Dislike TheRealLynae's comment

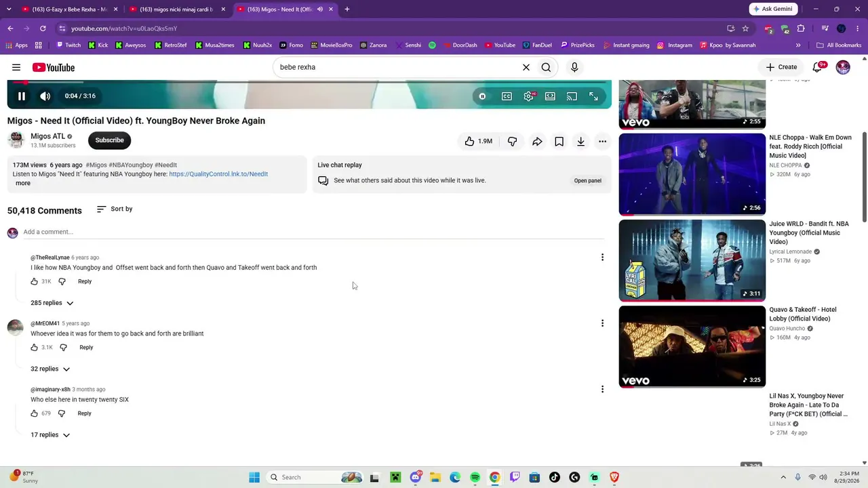[62, 281]
